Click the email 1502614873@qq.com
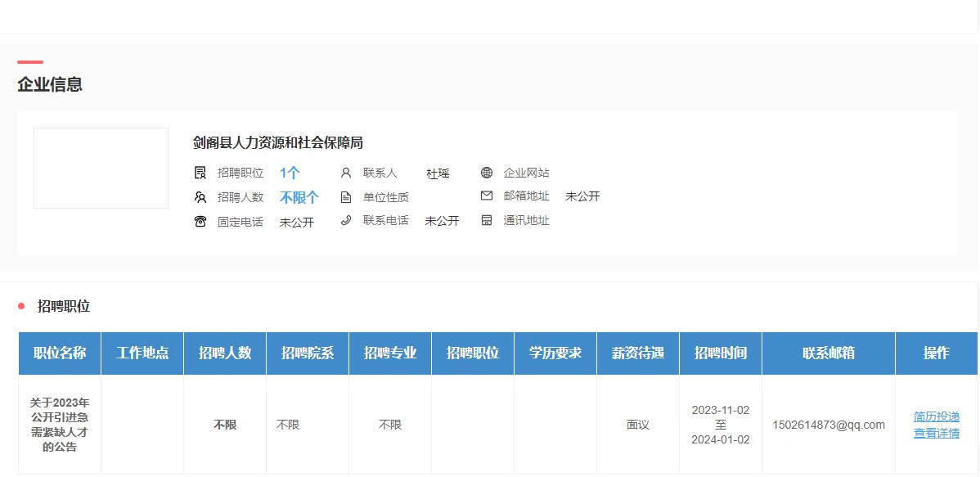Screen dimensions: 980x477 (x=828, y=425)
